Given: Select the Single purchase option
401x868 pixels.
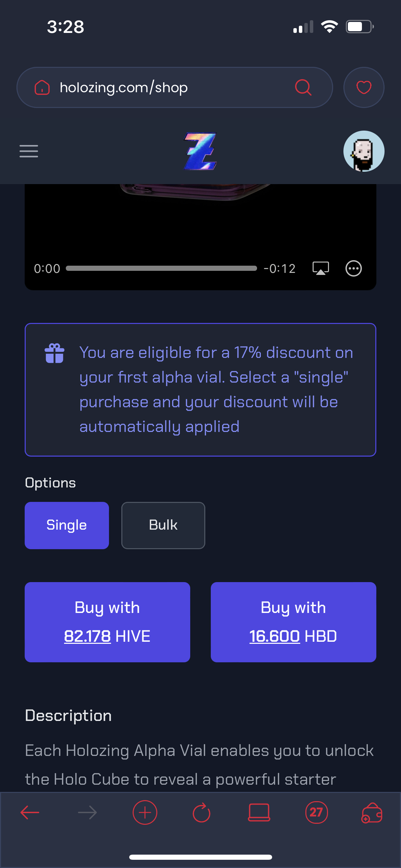Looking at the screenshot, I should point(67,525).
